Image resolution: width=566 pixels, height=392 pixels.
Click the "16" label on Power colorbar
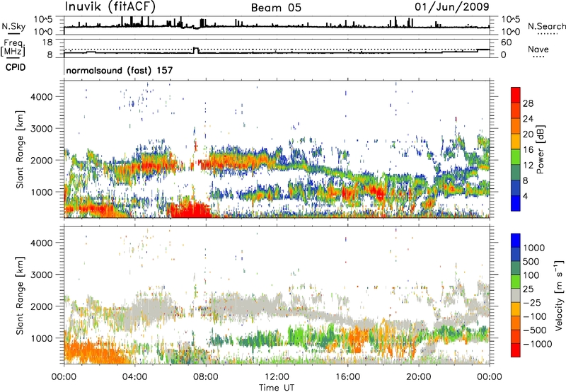click(x=528, y=150)
